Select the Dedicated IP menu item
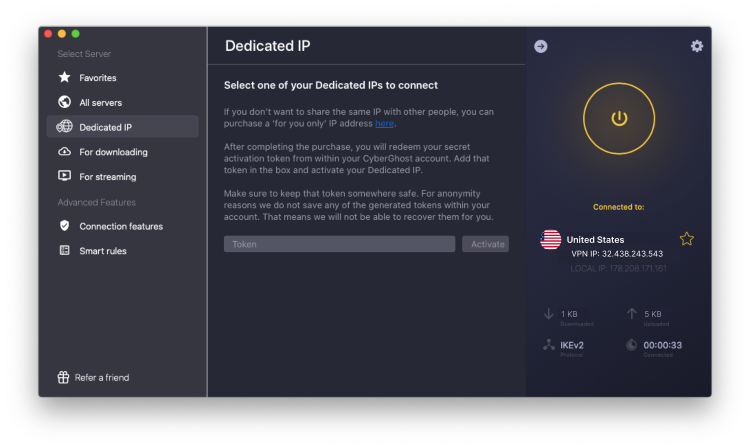750x448 pixels. click(122, 127)
